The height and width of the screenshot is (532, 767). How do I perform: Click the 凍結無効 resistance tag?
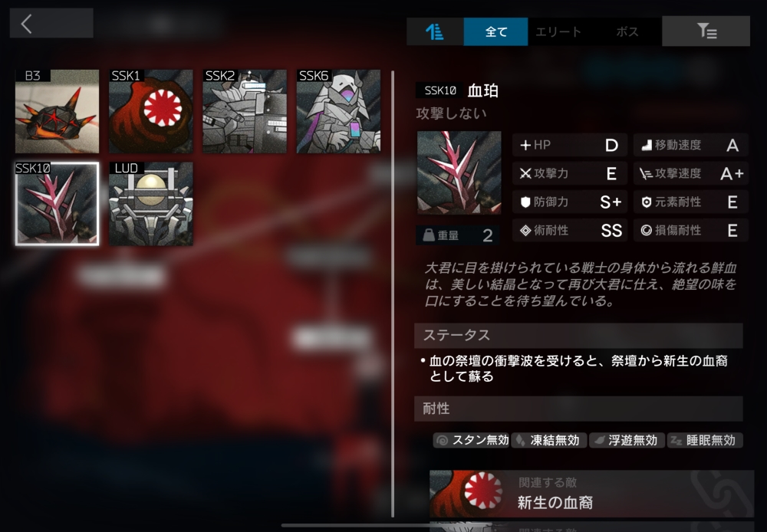pos(548,440)
